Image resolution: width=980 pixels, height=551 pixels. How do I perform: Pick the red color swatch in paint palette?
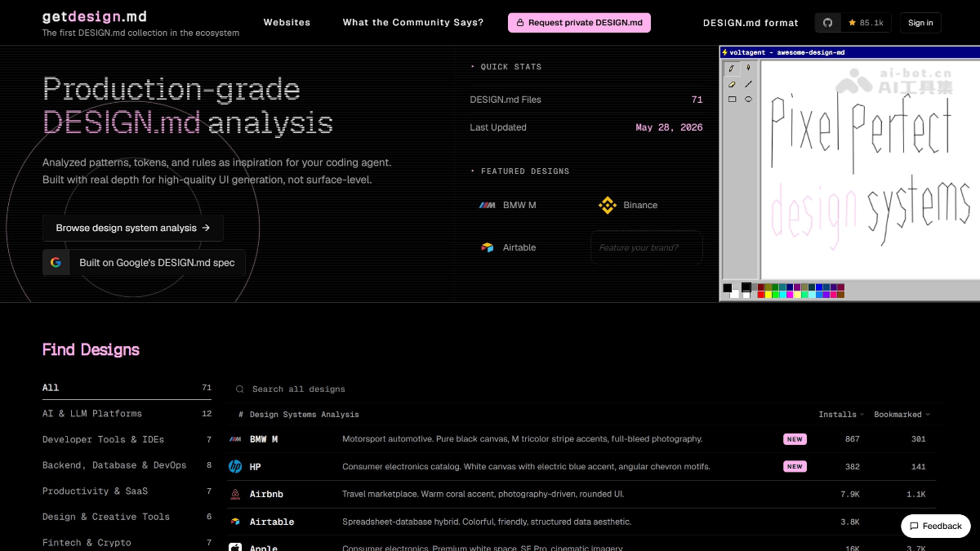(x=761, y=295)
